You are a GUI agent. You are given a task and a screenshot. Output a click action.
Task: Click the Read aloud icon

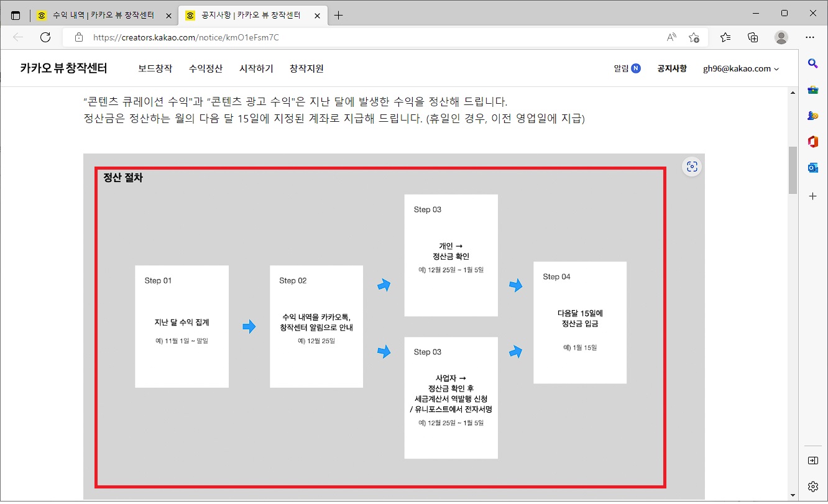click(x=671, y=37)
